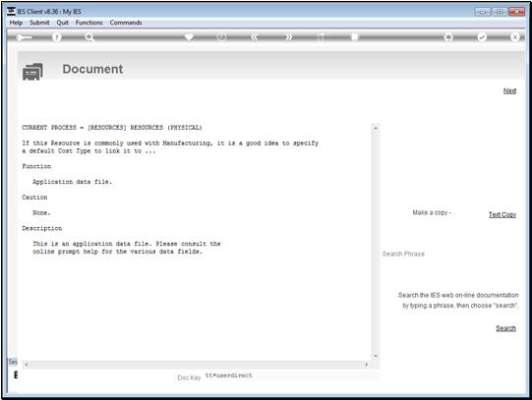Click the vertical scrollbar down arrow
The width and height of the screenshot is (532, 400).
point(376,356)
